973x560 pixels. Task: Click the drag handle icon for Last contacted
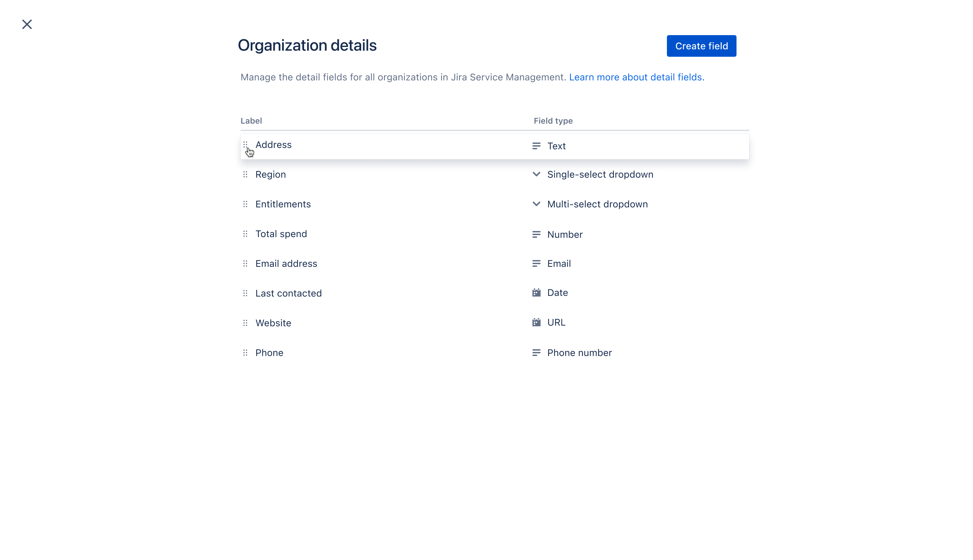[245, 293]
